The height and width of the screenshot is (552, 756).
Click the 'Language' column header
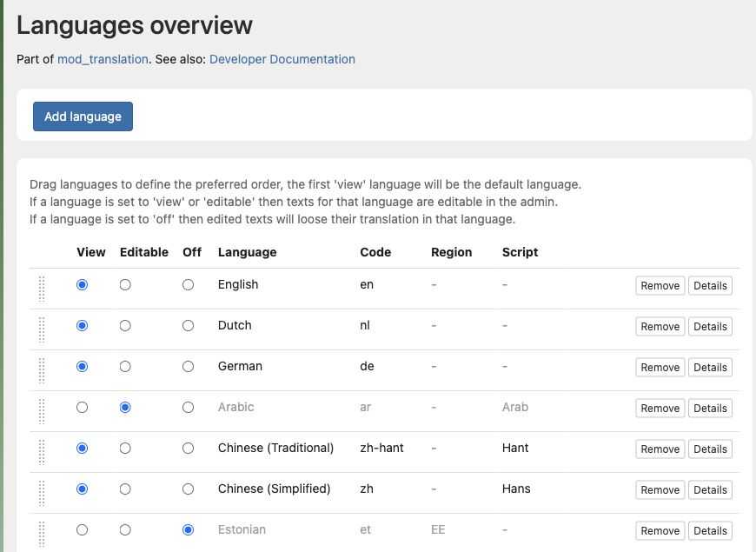248,252
